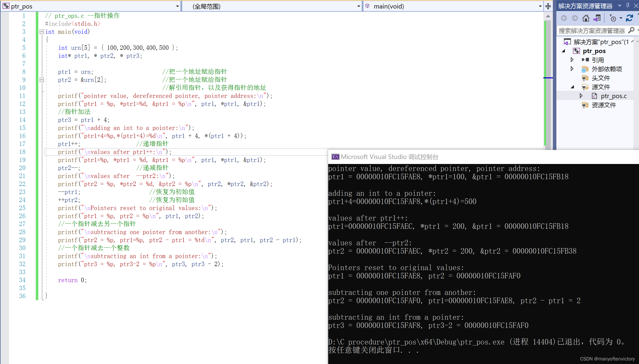Close the Solution Explorer panel
Viewport: 639px width, 364px height.
(636, 6)
